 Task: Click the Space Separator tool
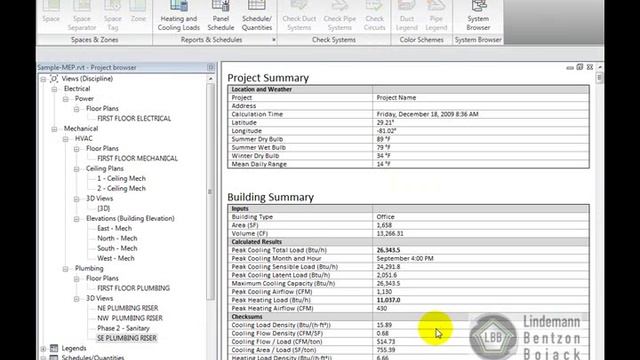(x=82, y=16)
